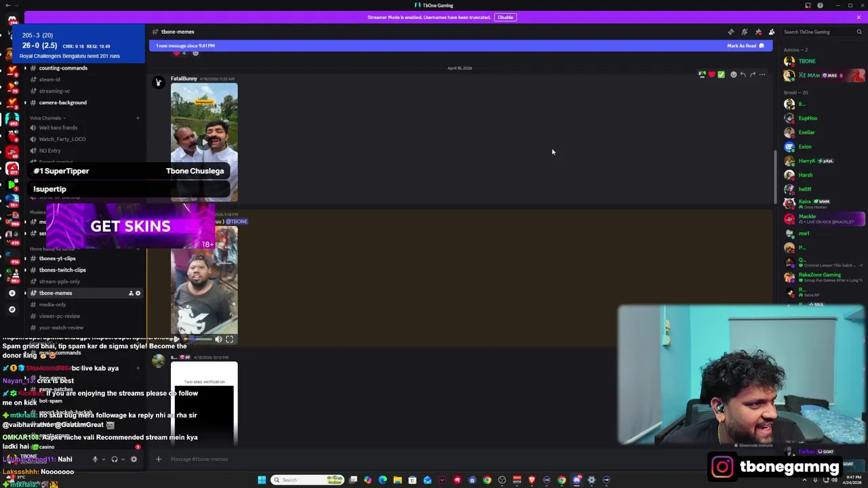This screenshot has height=488, width=868.
Task: Add channel plus next to Voice Channels
Action: [138, 118]
